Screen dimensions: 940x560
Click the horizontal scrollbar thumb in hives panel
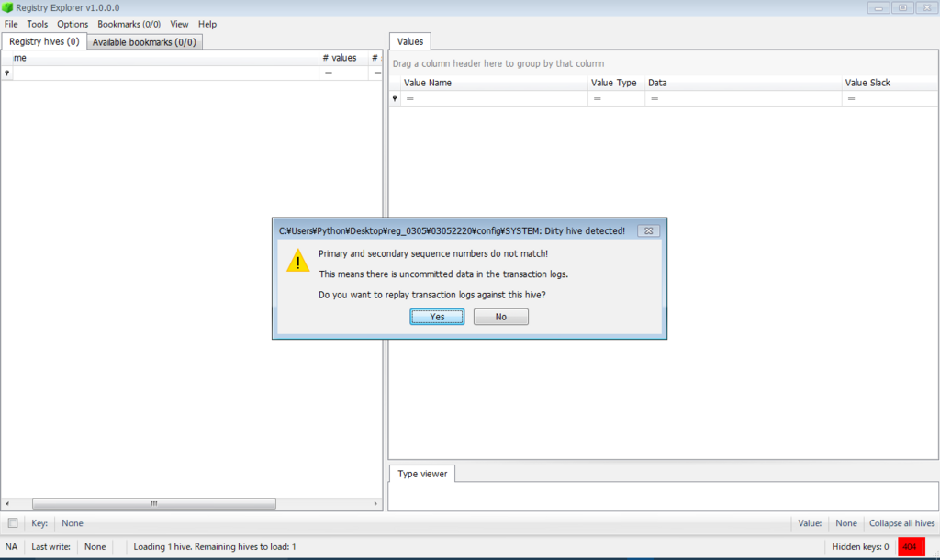[x=154, y=504]
